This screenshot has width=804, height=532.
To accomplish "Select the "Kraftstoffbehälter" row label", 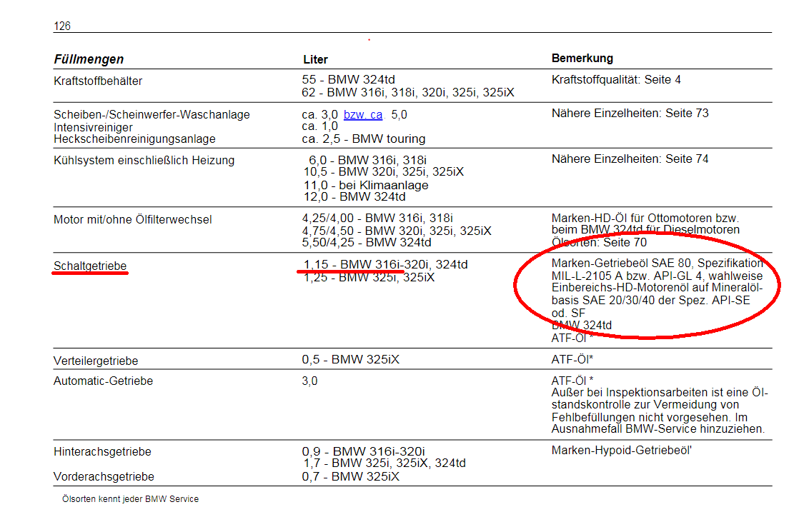I will tap(98, 81).
